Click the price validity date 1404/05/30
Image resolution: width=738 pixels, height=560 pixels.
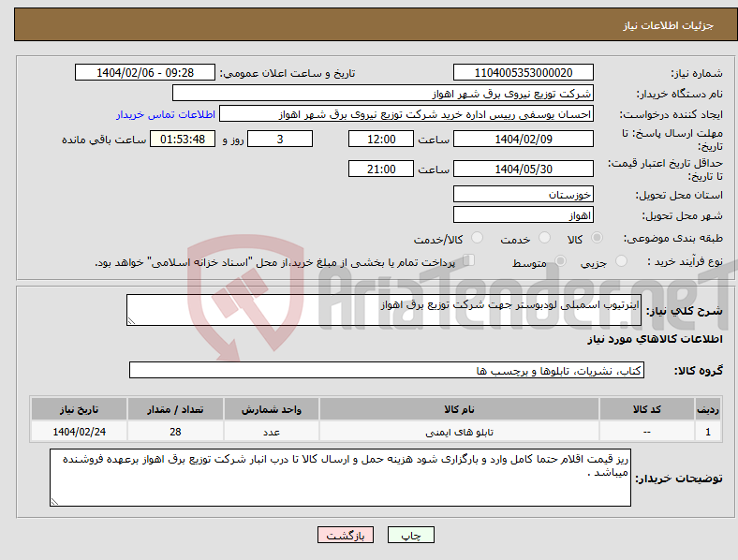pos(523,169)
